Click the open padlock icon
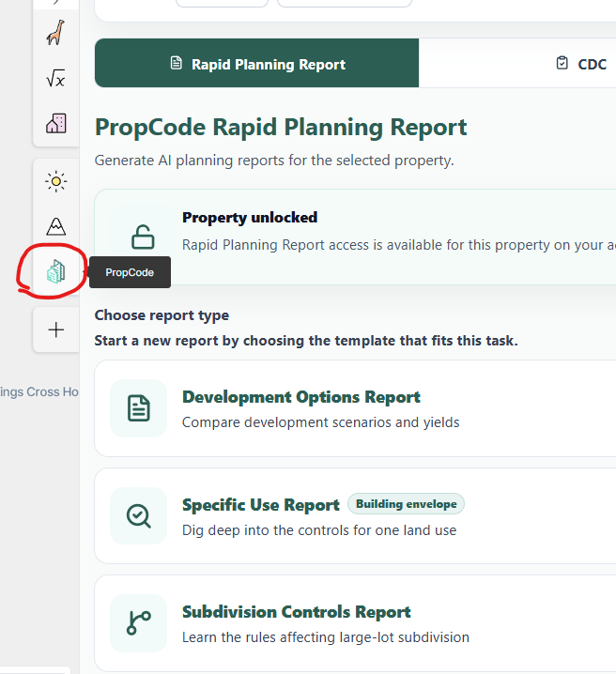 (x=143, y=237)
